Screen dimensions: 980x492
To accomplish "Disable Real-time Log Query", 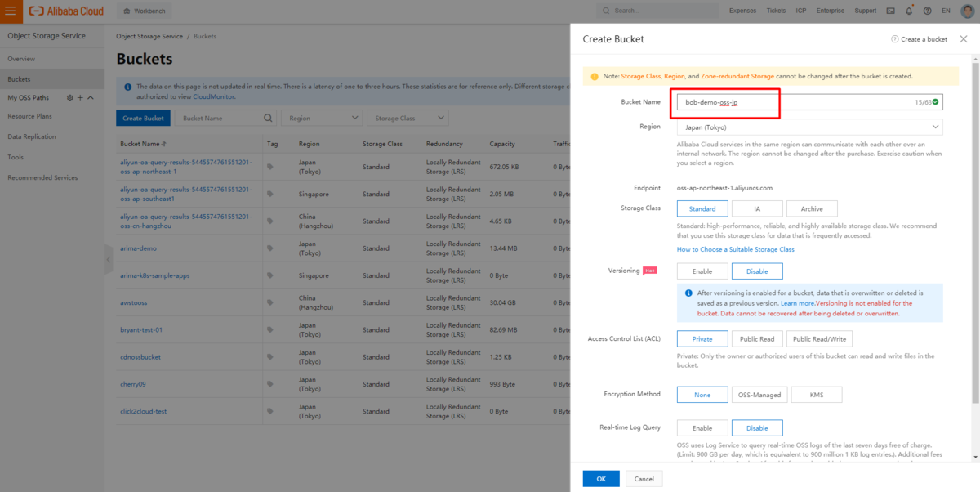I will [x=757, y=427].
